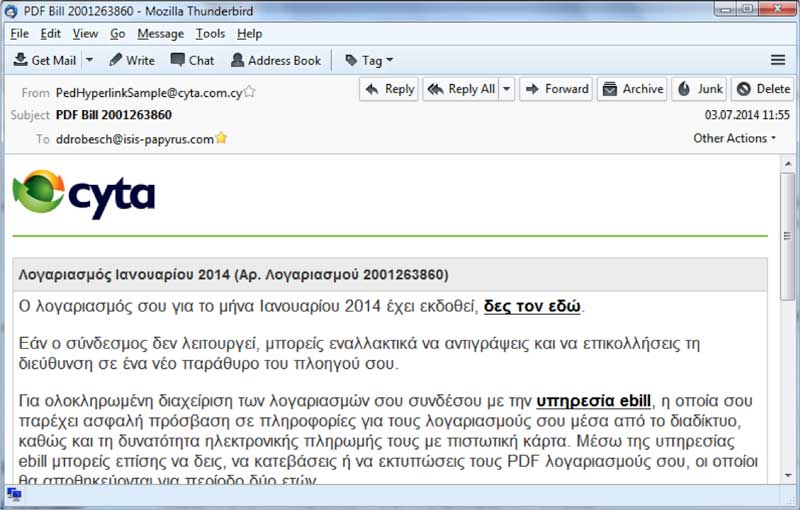The height and width of the screenshot is (510, 800).
Task: Open the hamburger application menu
Action: point(778,60)
